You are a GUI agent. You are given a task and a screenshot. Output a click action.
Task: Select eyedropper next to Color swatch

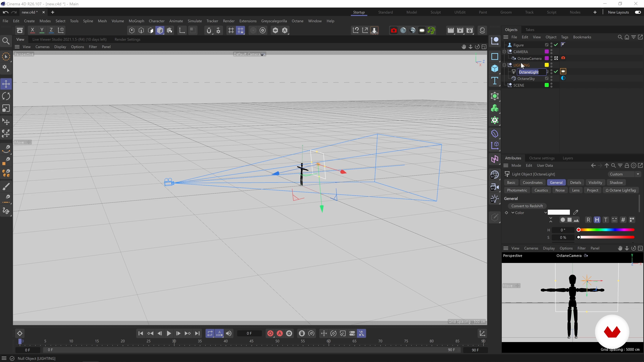tap(576, 212)
